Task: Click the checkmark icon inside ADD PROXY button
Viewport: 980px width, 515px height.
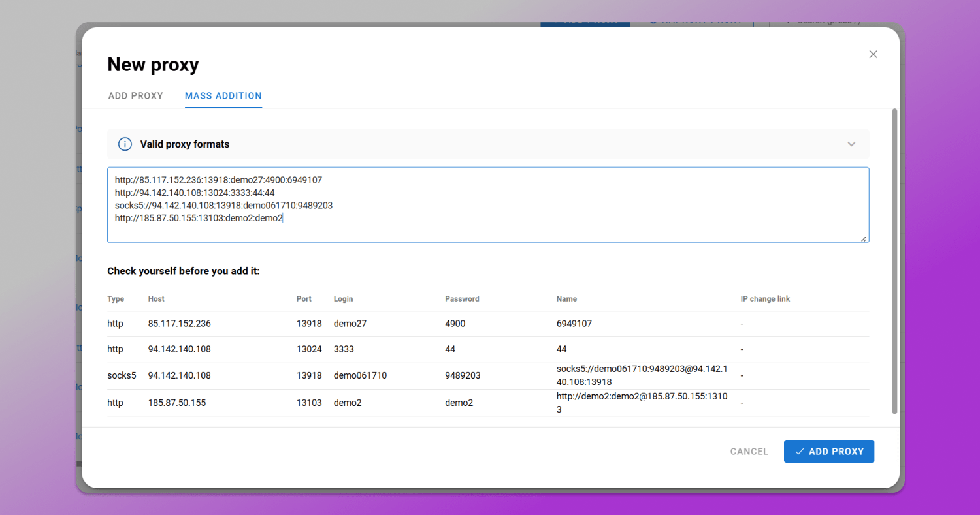Action: click(800, 451)
